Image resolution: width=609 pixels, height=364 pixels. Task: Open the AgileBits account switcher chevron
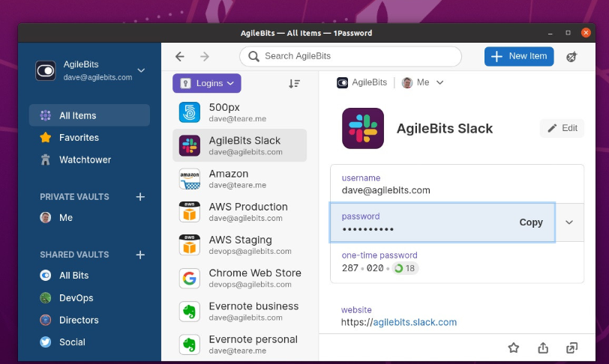[141, 70]
